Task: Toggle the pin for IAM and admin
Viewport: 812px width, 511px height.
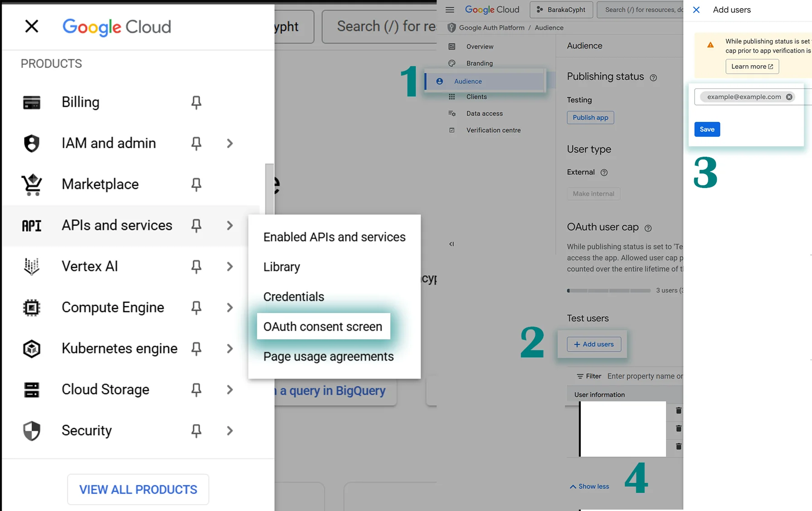Action: point(196,143)
